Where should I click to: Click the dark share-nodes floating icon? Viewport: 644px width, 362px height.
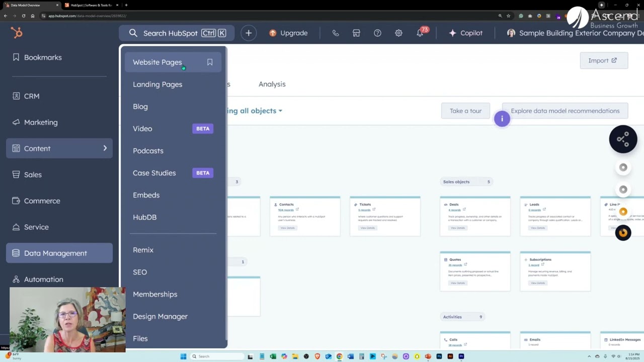(623, 139)
